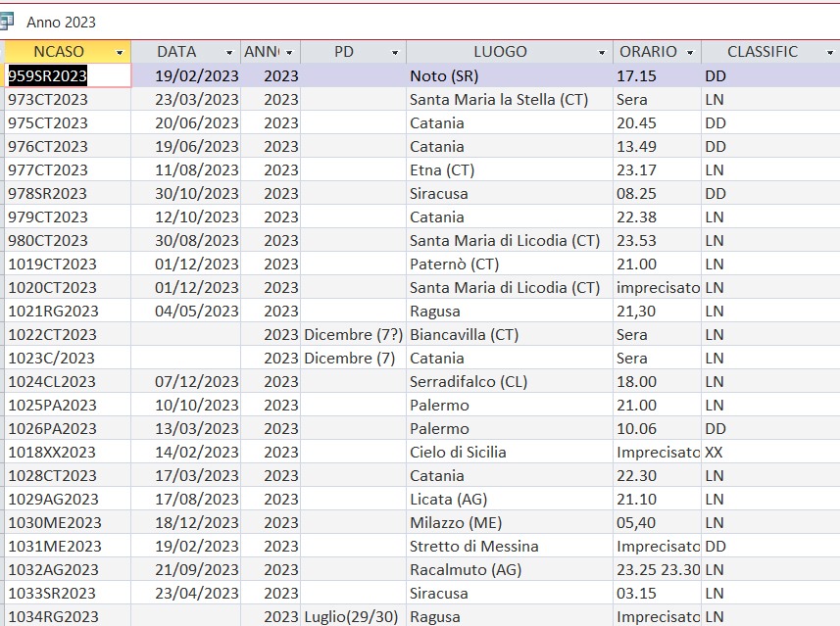The height and width of the screenshot is (626, 840).
Task: Click PD cell Luglio(29/30)
Action: tap(354, 617)
